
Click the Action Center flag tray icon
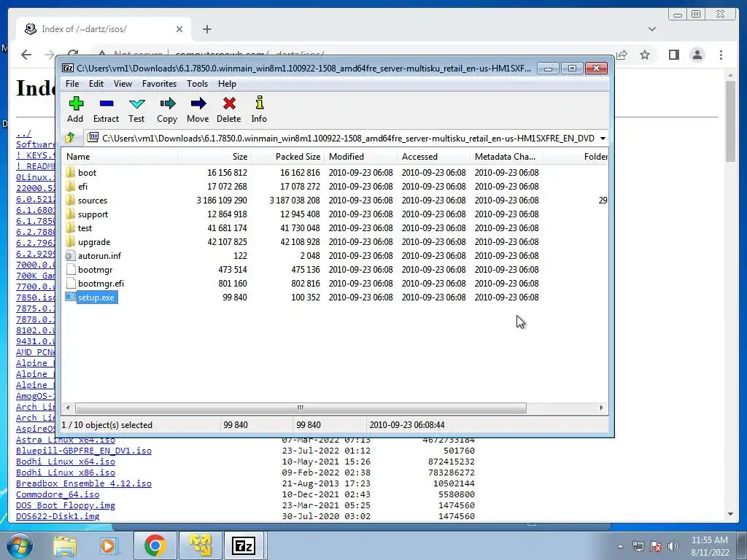pyautogui.click(x=656, y=546)
